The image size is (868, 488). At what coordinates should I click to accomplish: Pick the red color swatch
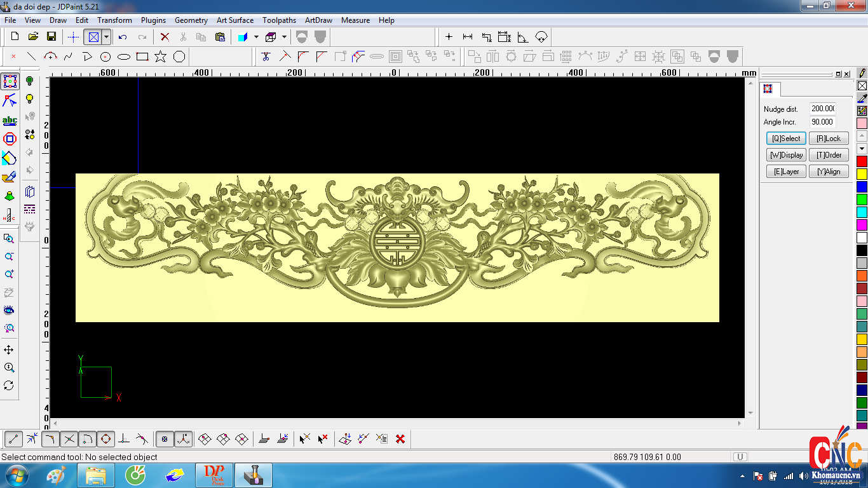click(x=862, y=161)
